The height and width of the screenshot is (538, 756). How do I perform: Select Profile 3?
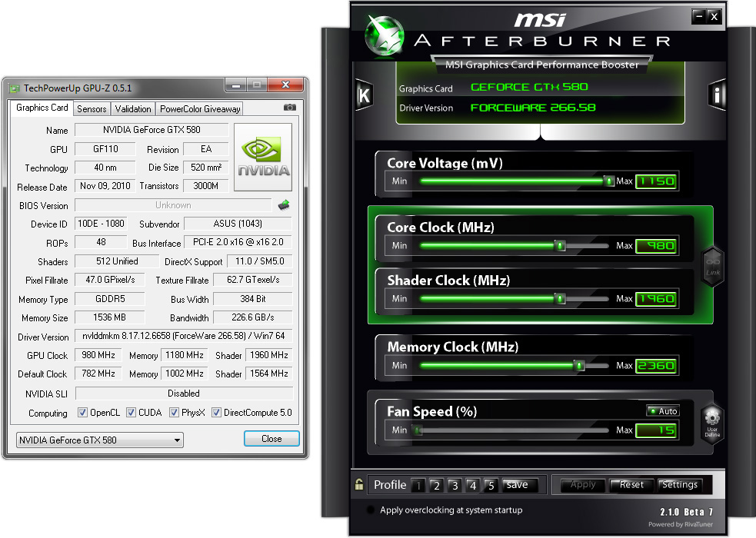[x=455, y=485]
